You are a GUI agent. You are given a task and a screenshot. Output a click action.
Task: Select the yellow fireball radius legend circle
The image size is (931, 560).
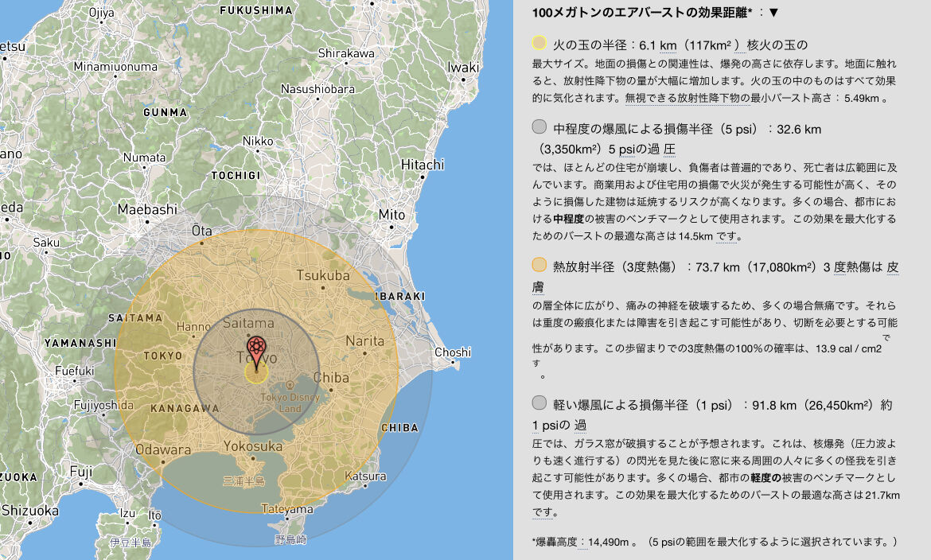coord(540,43)
